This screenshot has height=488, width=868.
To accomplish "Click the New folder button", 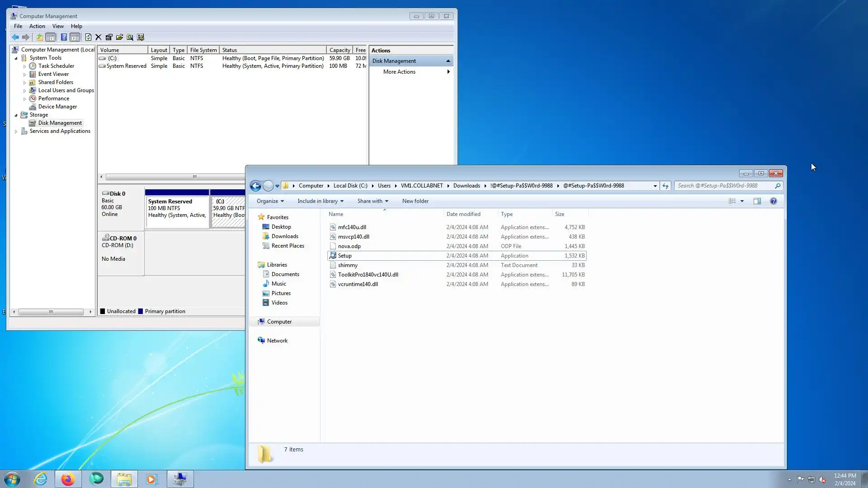I will 415,201.
